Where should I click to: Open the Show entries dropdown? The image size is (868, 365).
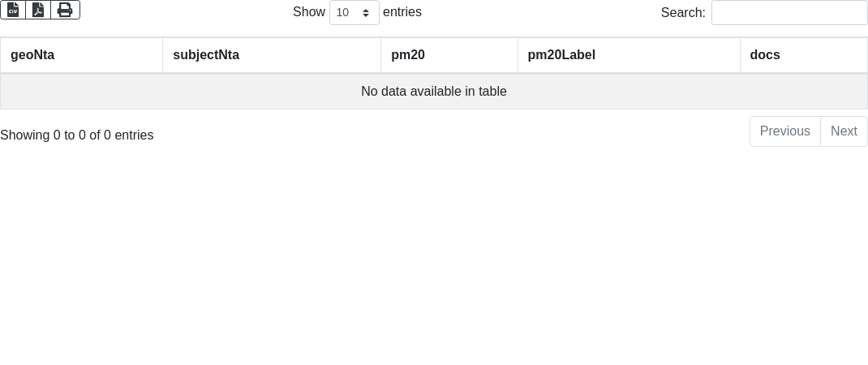click(354, 13)
